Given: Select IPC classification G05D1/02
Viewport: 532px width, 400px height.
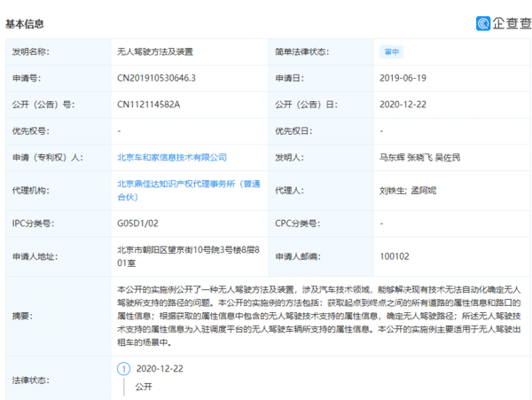Looking at the screenshot, I should [x=137, y=224].
